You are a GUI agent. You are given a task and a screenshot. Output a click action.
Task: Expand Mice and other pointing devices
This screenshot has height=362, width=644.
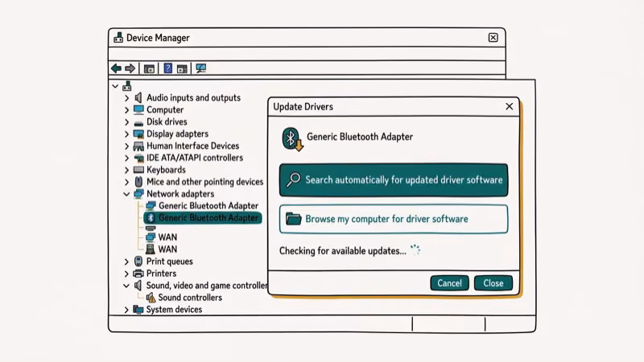click(x=126, y=182)
